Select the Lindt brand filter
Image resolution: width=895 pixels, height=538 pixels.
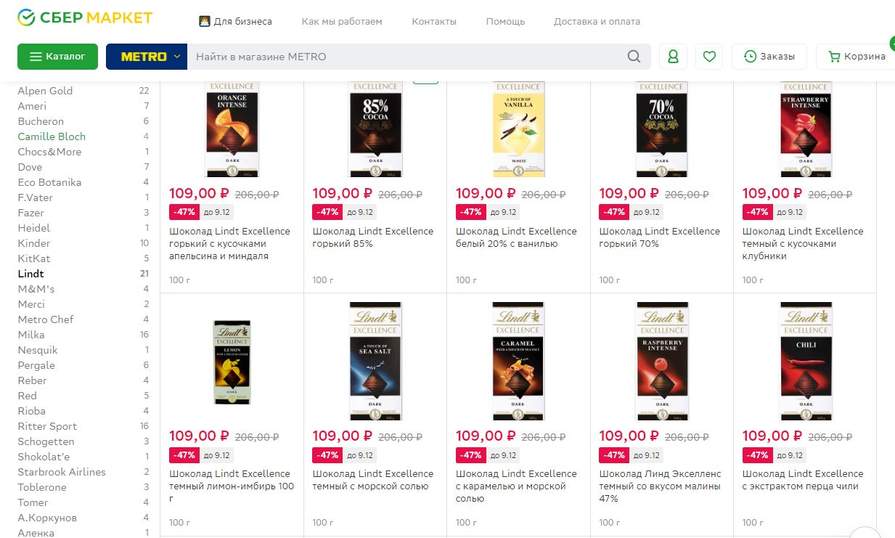31,274
